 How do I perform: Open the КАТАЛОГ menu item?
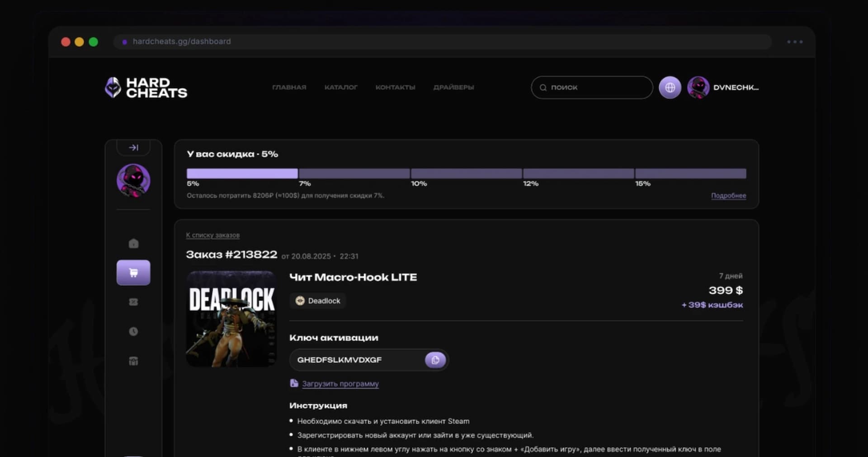coord(341,87)
